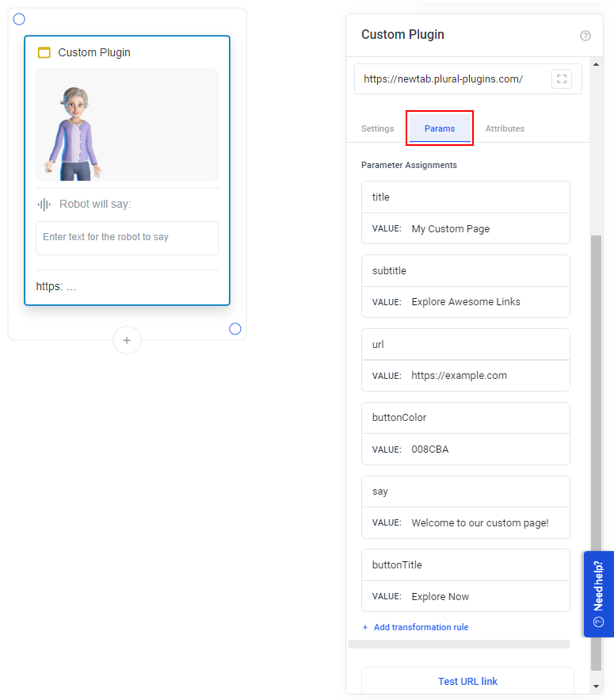Edit the My Custom Page value
This screenshot has height=700, width=614.
click(x=465, y=228)
